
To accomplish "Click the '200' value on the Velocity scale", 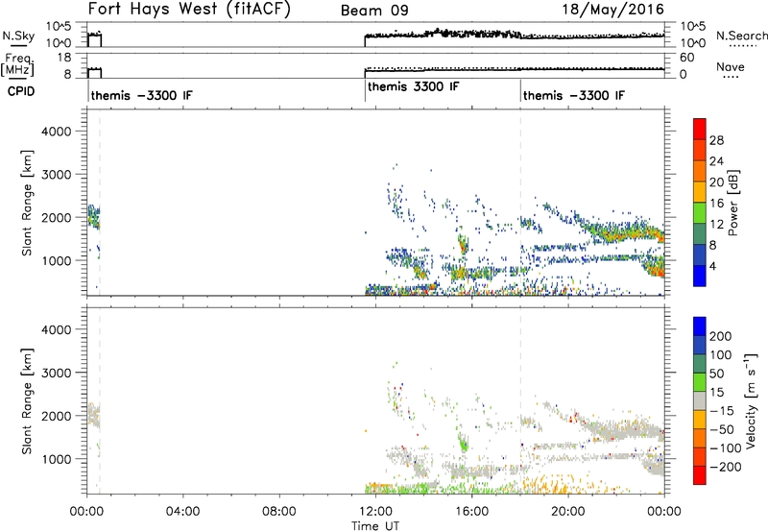I will coord(721,336).
